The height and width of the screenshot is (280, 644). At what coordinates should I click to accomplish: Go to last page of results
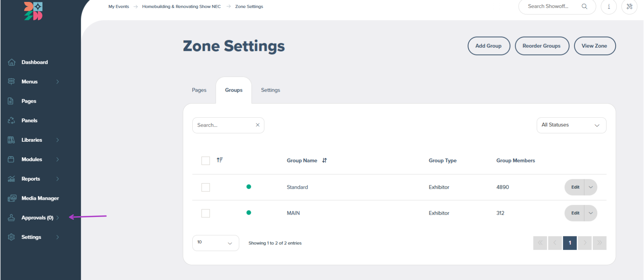[x=600, y=243]
